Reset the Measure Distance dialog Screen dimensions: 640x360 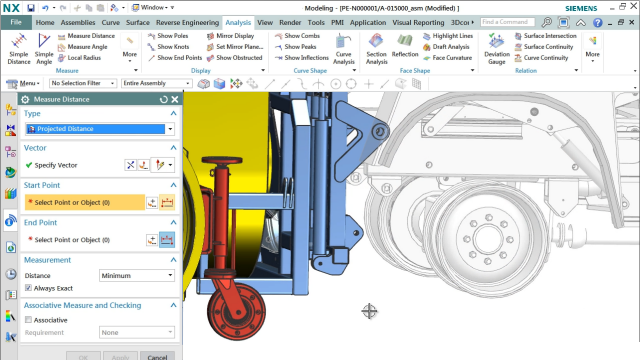tap(164, 99)
